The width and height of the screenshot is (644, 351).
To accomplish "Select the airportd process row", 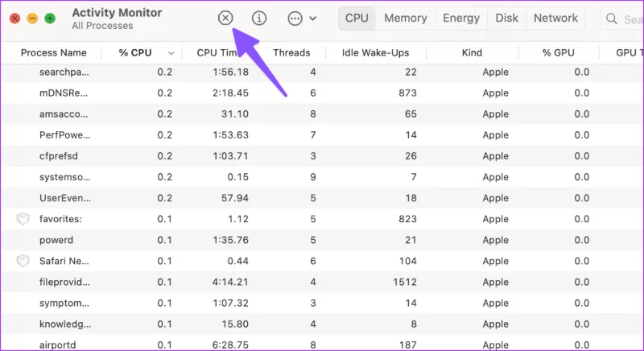I will coord(322,344).
